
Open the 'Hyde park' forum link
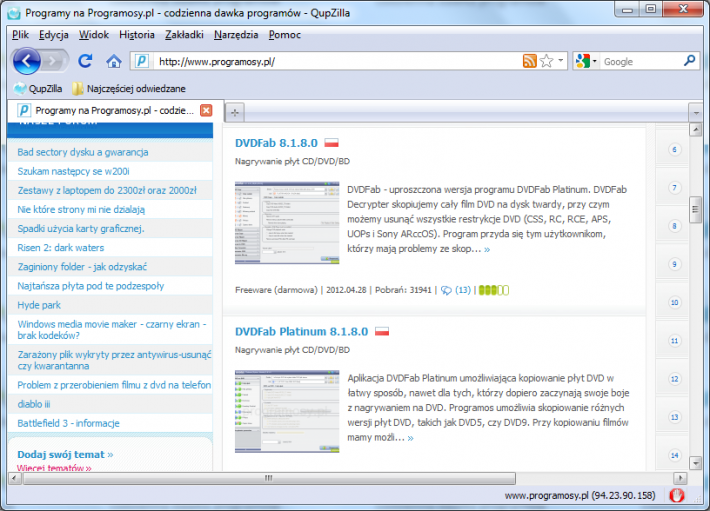pyautogui.click(x=39, y=305)
